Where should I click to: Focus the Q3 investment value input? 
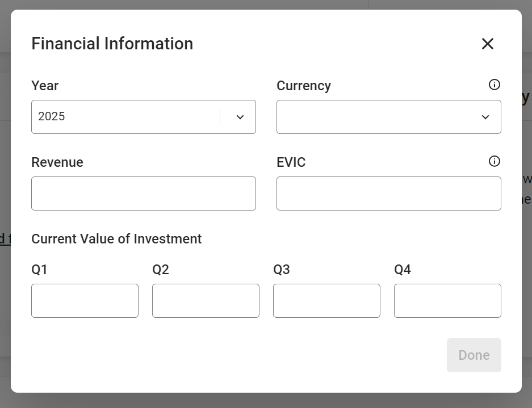pyautogui.click(x=326, y=301)
